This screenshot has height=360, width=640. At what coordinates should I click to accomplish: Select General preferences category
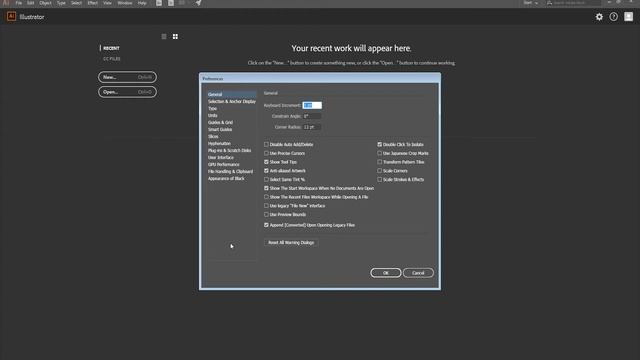point(232,94)
